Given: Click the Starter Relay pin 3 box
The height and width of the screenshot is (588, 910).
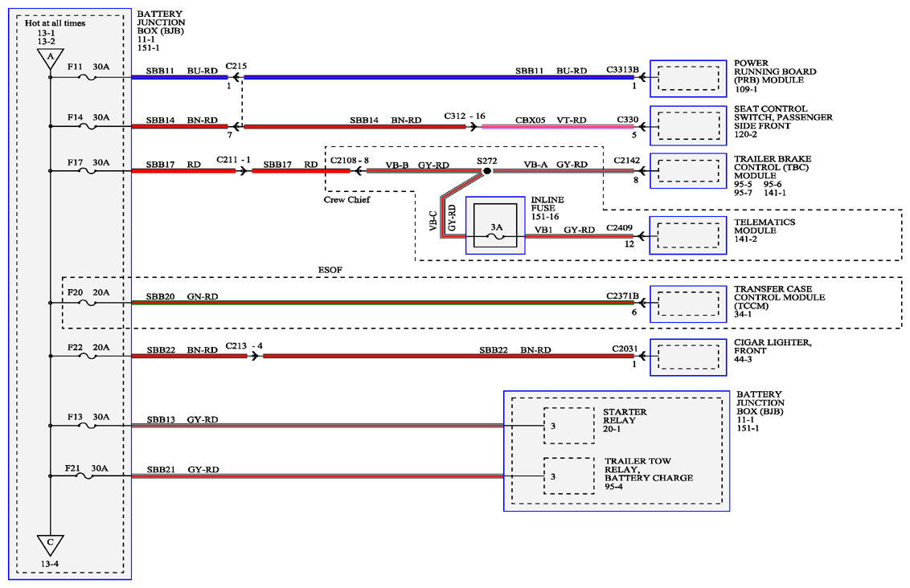Looking at the screenshot, I should click(569, 426).
